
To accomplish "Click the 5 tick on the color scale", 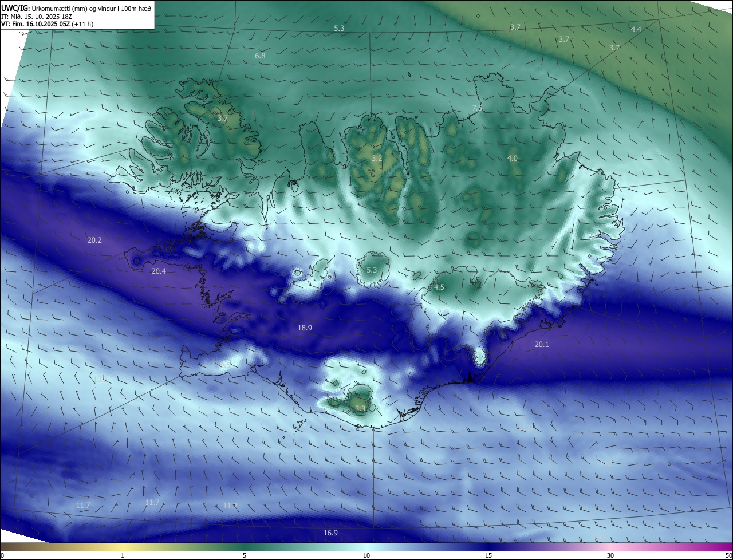I will [x=245, y=556].
